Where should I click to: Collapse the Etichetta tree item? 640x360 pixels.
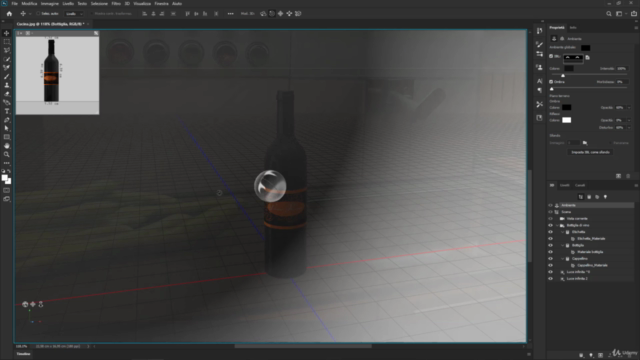click(x=562, y=232)
